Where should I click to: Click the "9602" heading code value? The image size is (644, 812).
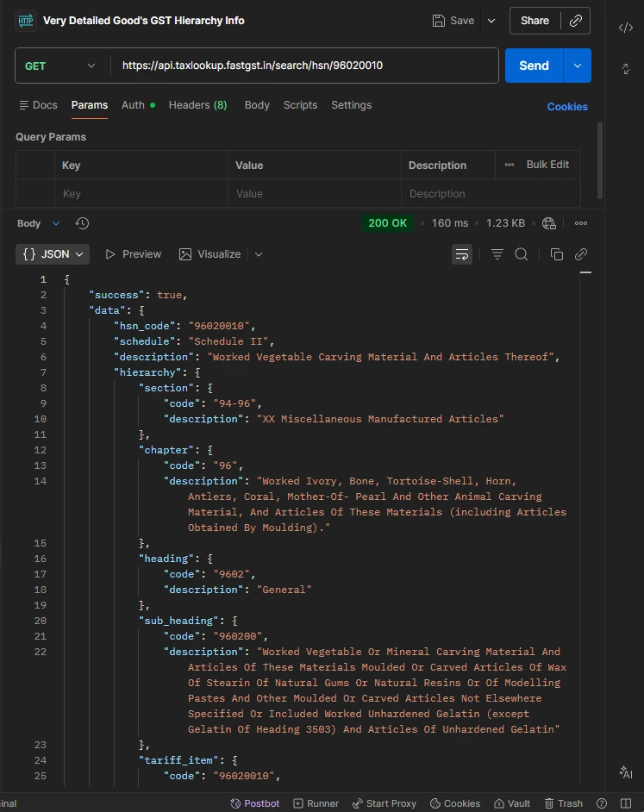coord(232,574)
